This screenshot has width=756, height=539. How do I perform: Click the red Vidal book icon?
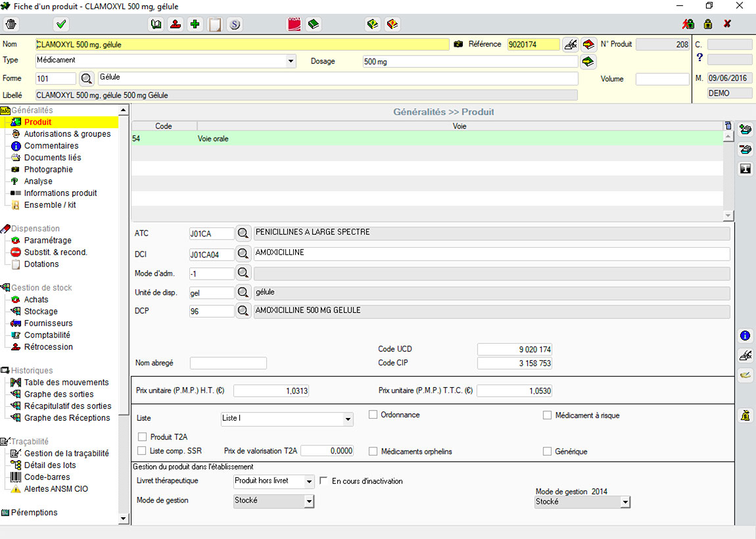[x=294, y=24]
